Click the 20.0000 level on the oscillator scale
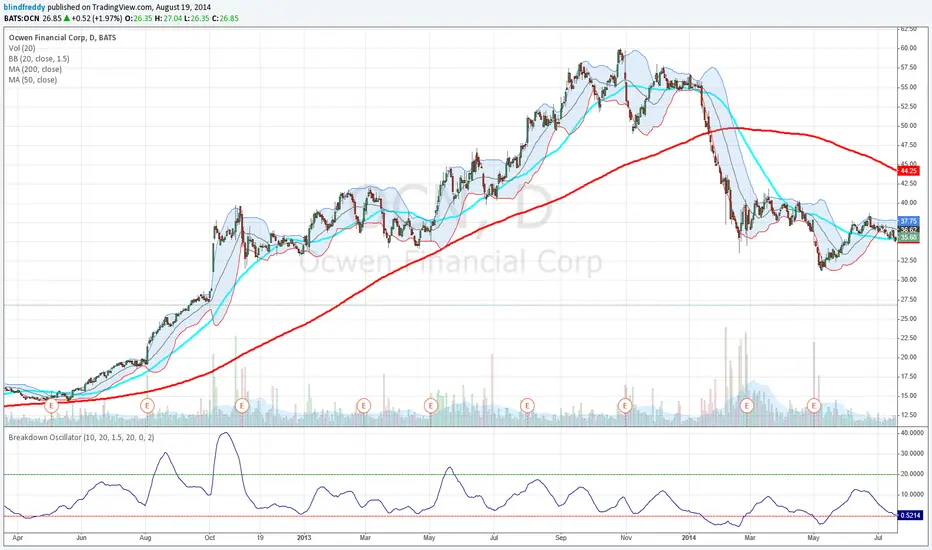The width and height of the screenshot is (932, 550). [x=911, y=474]
